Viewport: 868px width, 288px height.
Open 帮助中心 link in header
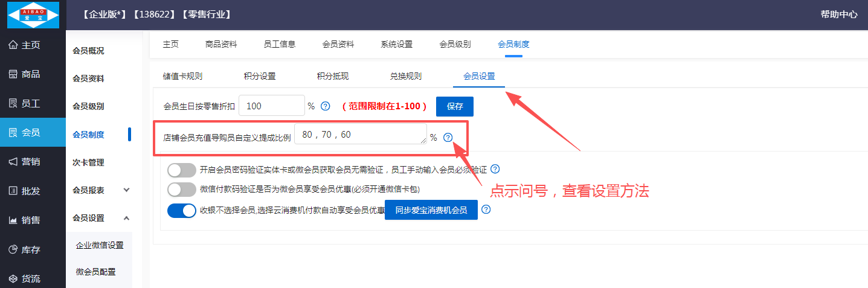[838, 14]
